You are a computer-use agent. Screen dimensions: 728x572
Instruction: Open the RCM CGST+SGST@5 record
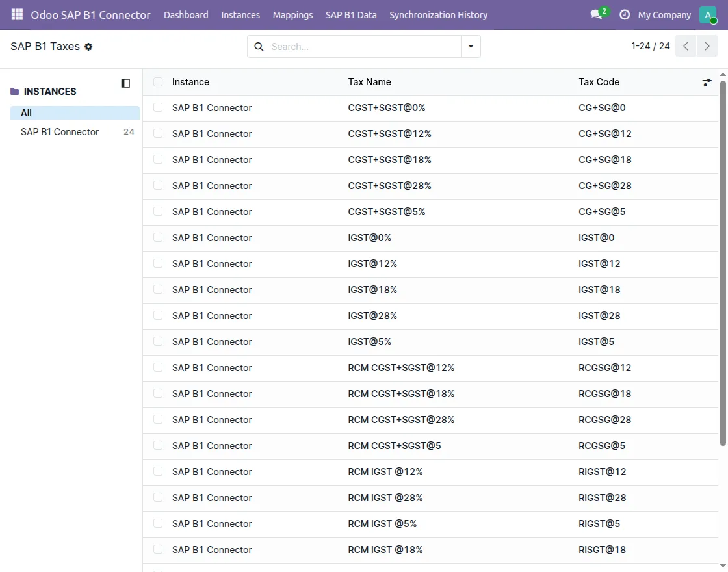click(395, 446)
